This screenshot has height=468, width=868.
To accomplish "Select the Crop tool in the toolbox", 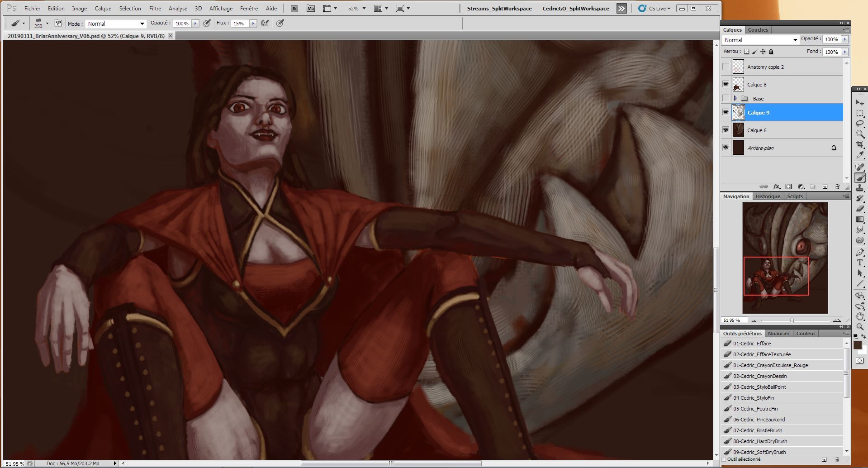I will tap(860, 144).
